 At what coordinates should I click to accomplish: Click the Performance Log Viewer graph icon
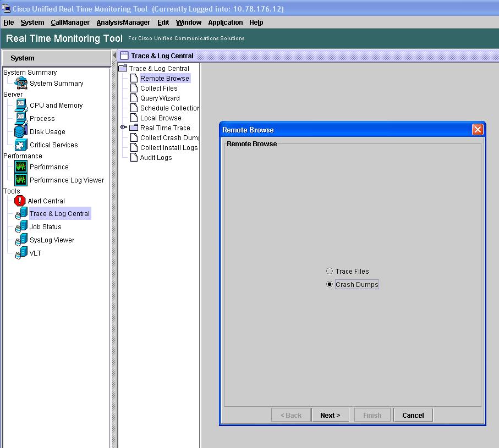tap(21, 180)
